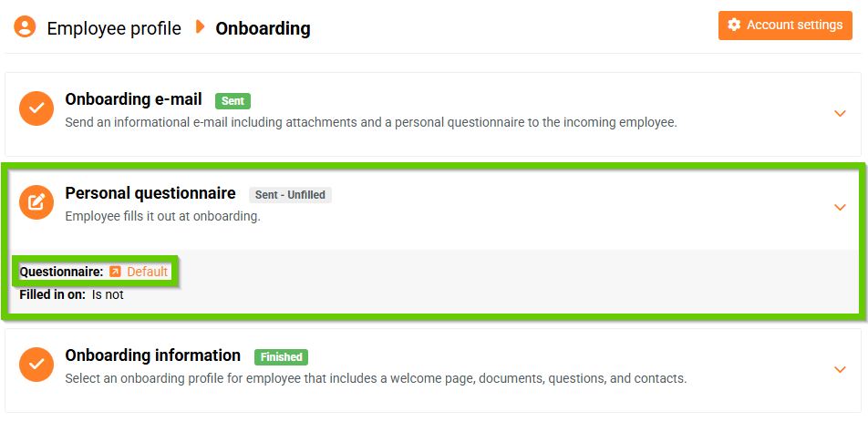The image size is (868, 422).
Task: Open the Default questionnaire link
Action: [147, 272]
